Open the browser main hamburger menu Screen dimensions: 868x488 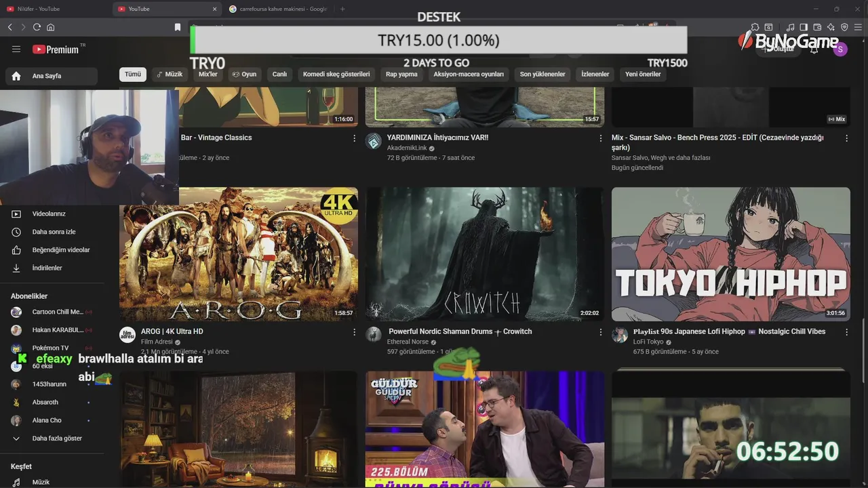pos(858,27)
